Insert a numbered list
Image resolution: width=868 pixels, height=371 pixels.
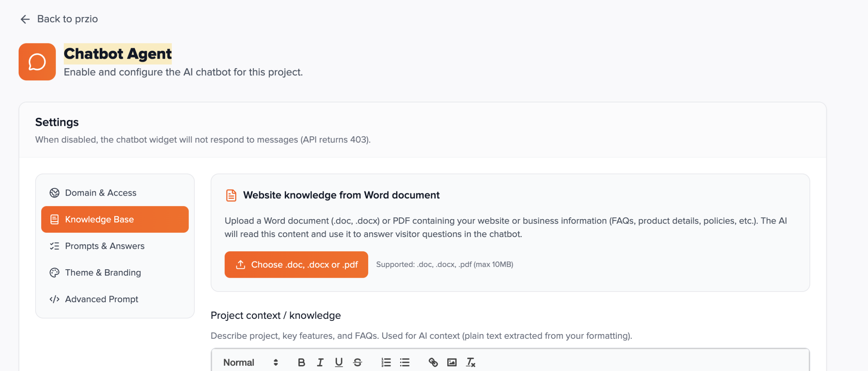coord(386,363)
